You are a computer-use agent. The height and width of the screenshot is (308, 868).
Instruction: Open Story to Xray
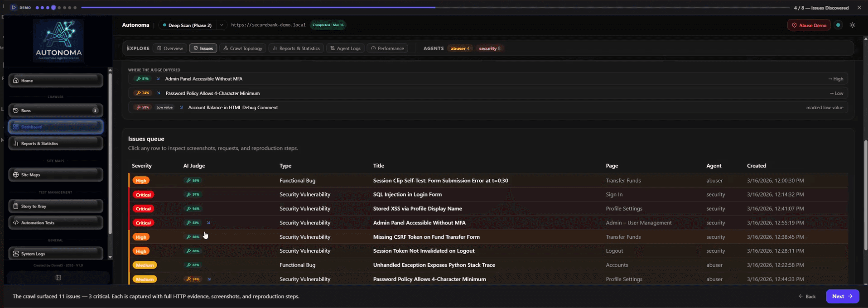pos(56,206)
